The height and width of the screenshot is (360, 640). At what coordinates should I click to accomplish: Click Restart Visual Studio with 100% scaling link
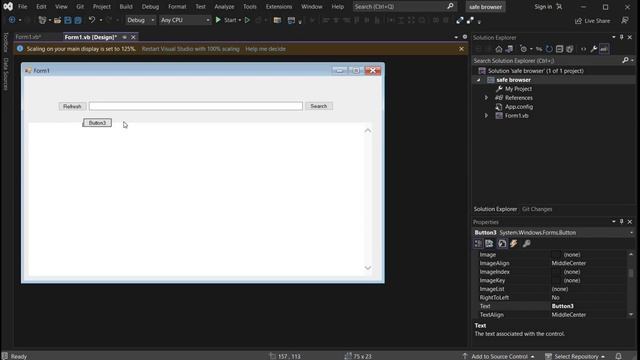[191, 49]
